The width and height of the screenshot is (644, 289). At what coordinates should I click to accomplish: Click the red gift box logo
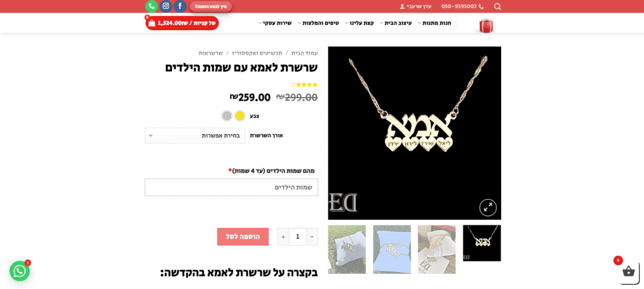point(486,25)
